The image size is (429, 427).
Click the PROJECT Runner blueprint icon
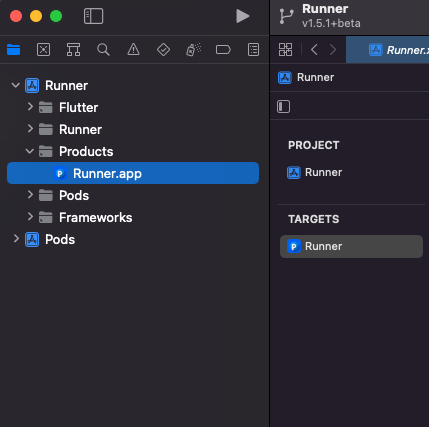[x=294, y=173]
